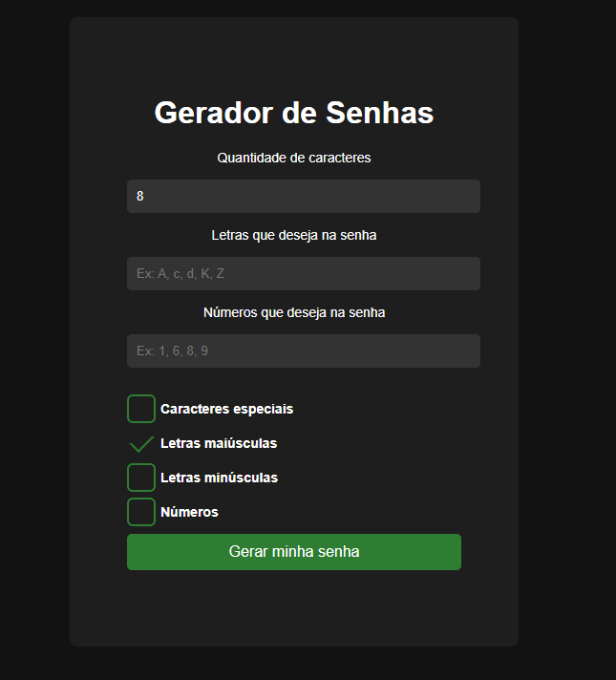Viewport: 616px width, 680px height.
Task: Click the 'Ex: 1, 6, 8, 9' placeholder text
Action: [173, 351]
